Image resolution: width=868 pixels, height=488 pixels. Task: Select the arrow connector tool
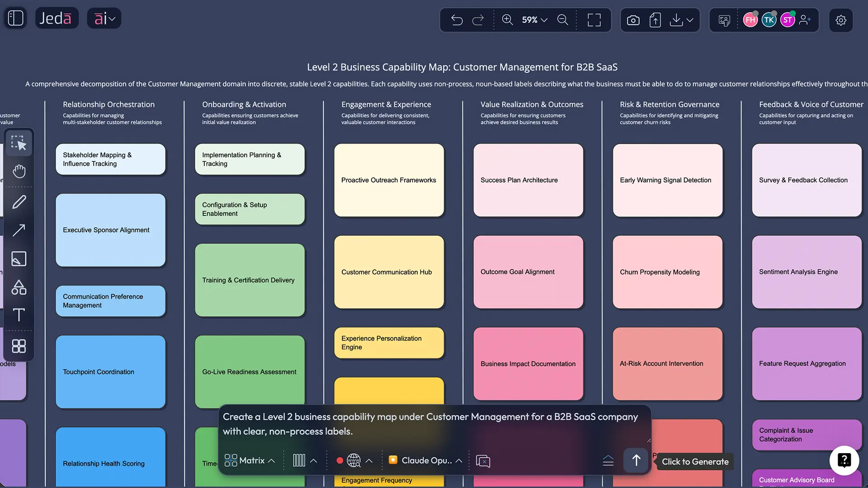coord(19,230)
